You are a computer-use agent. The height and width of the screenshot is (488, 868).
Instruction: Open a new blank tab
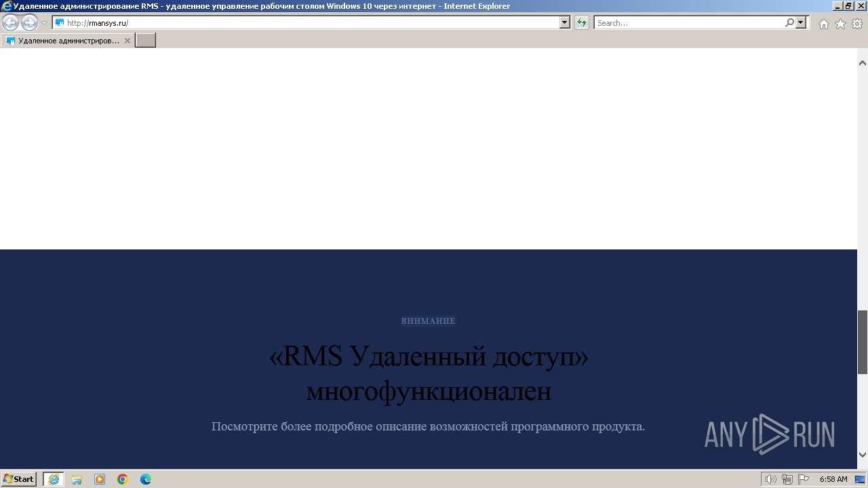pyautogui.click(x=146, y=41)
